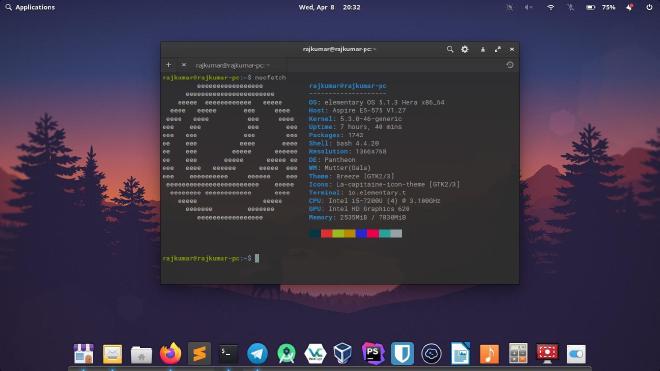Open the terminal search (magnifier) icon
This screenshot has height=371, width=660.
click(x=450, y=49)
